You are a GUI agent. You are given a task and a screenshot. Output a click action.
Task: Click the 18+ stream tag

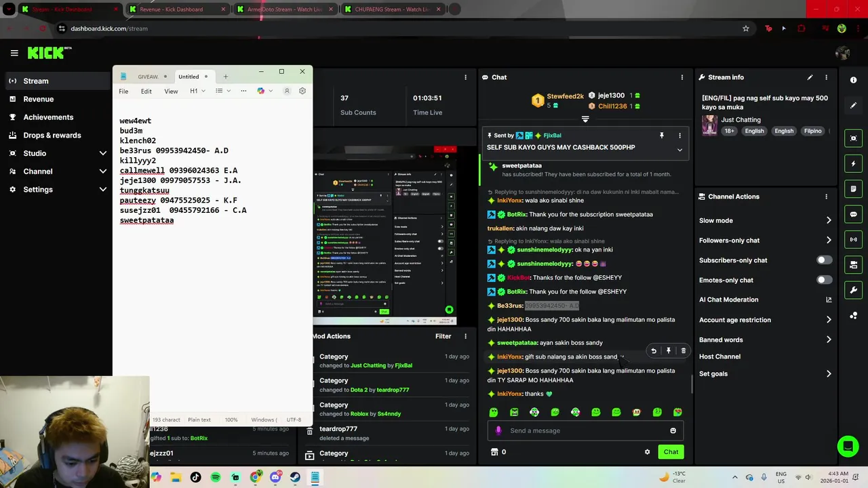(x=729, y=131)
